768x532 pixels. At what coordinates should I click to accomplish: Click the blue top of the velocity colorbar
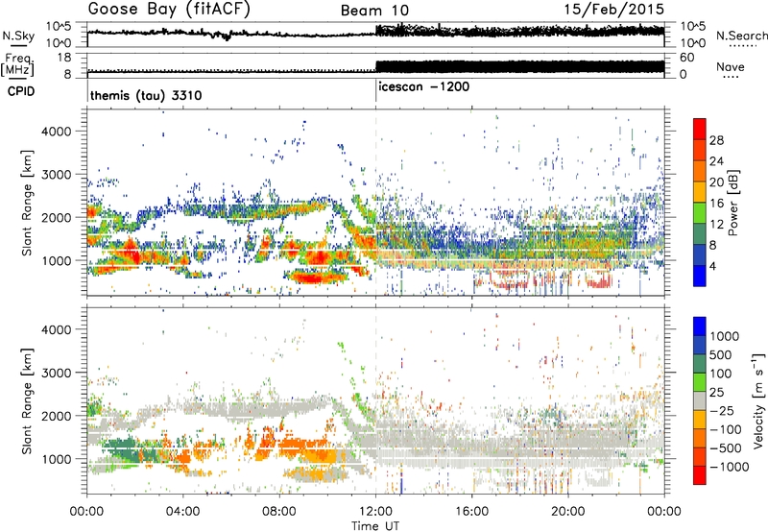(700, 326)
